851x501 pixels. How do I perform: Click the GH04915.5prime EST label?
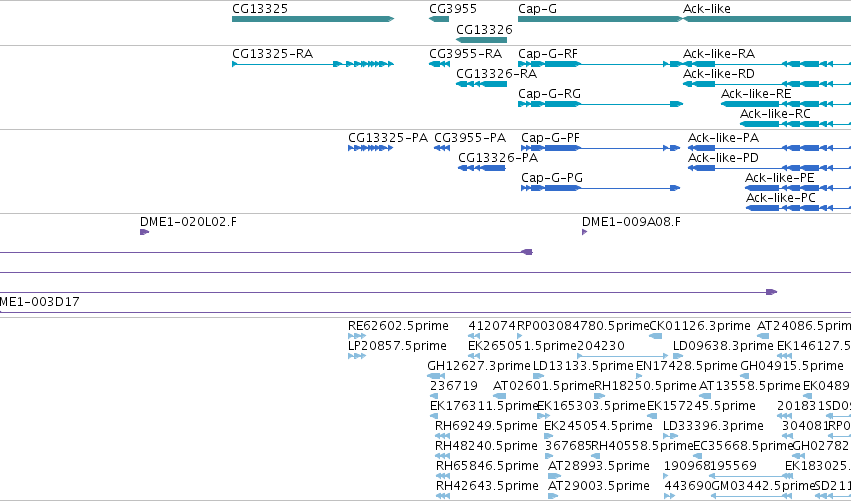point(792,366)
